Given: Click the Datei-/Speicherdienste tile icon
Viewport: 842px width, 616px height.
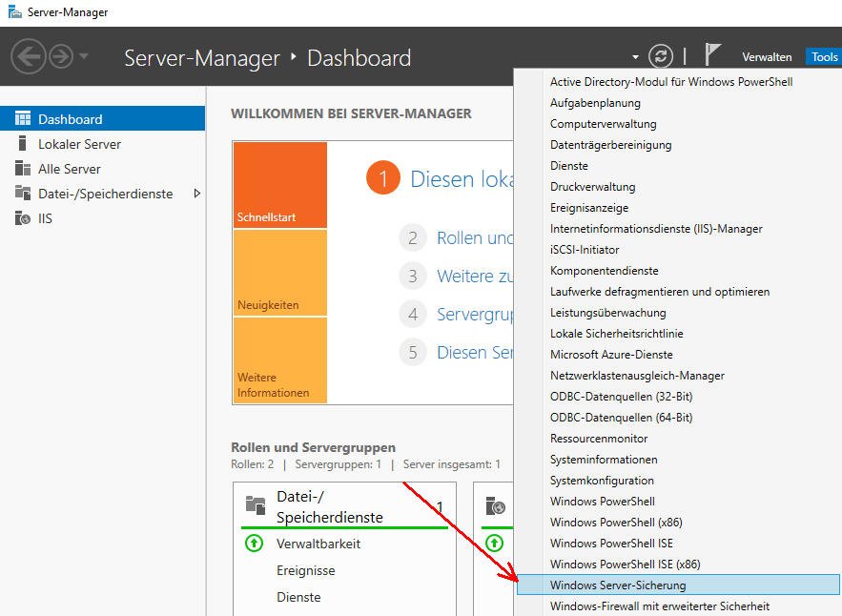Looking at the screenshot, I should click(x=255, y=505).
